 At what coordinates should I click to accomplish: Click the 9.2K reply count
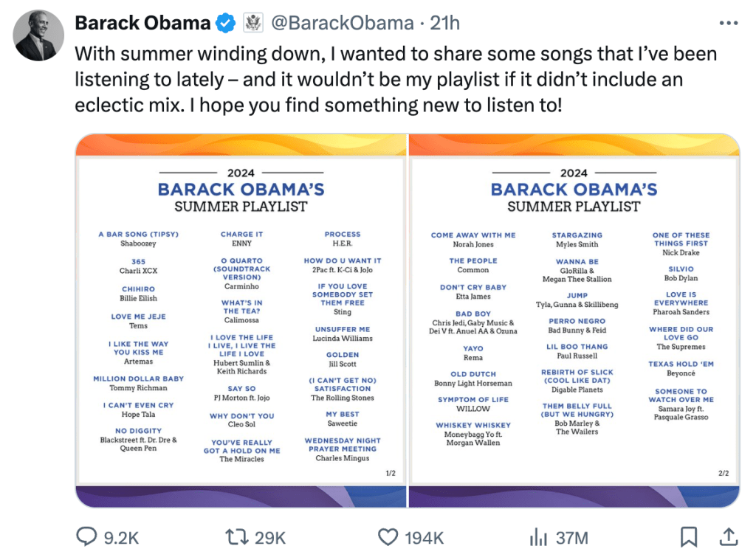(121, 539)
